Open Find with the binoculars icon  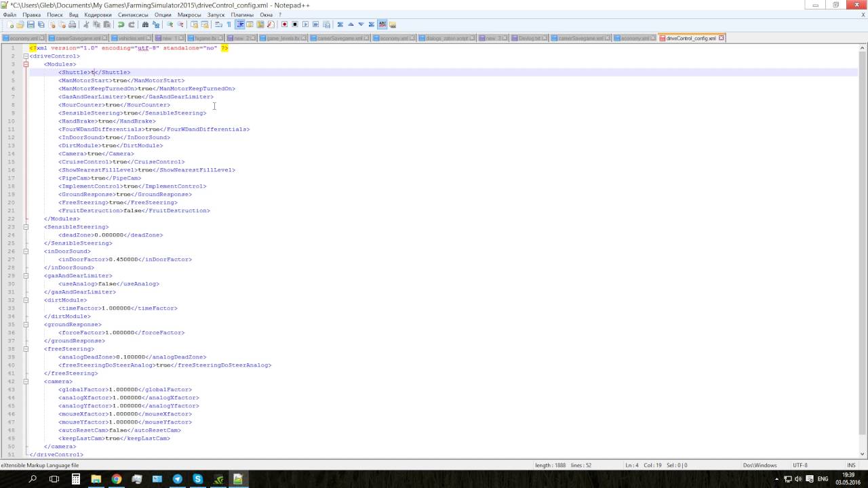[145, 24]
